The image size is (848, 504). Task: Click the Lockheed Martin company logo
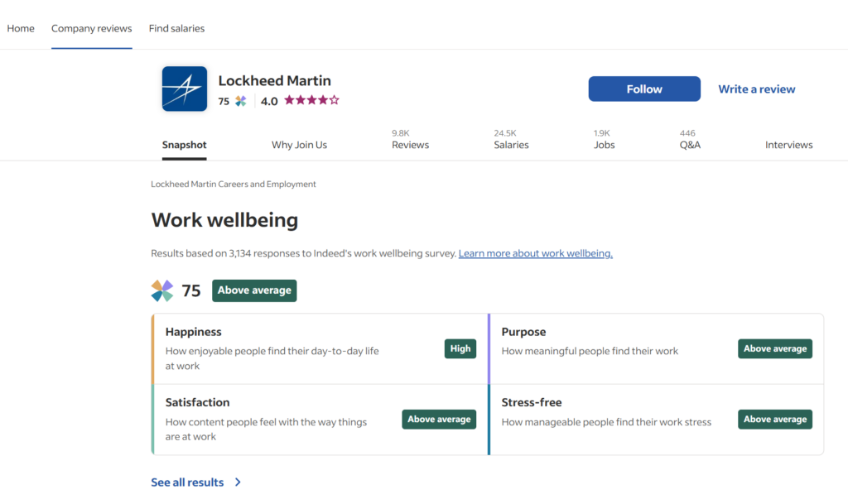point(184,89)
